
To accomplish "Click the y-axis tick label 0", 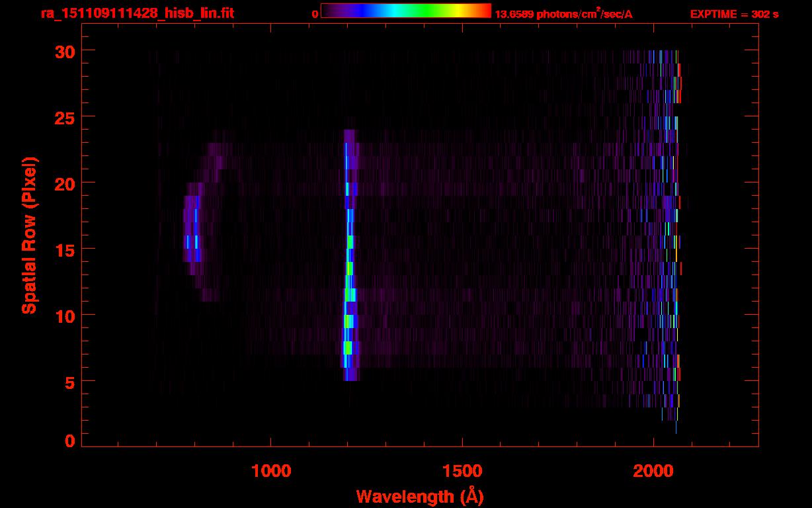I will tap(69, 441).
